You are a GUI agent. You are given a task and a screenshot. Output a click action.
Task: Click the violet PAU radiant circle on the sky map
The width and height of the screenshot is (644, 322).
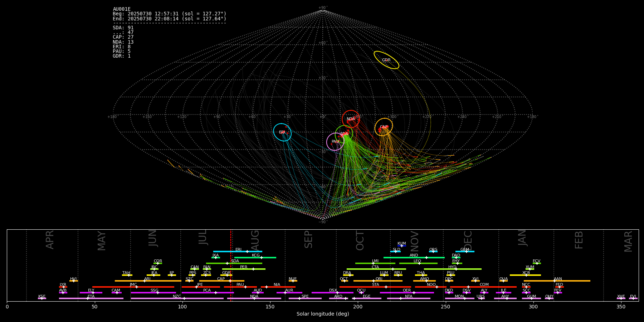(335, 142)
